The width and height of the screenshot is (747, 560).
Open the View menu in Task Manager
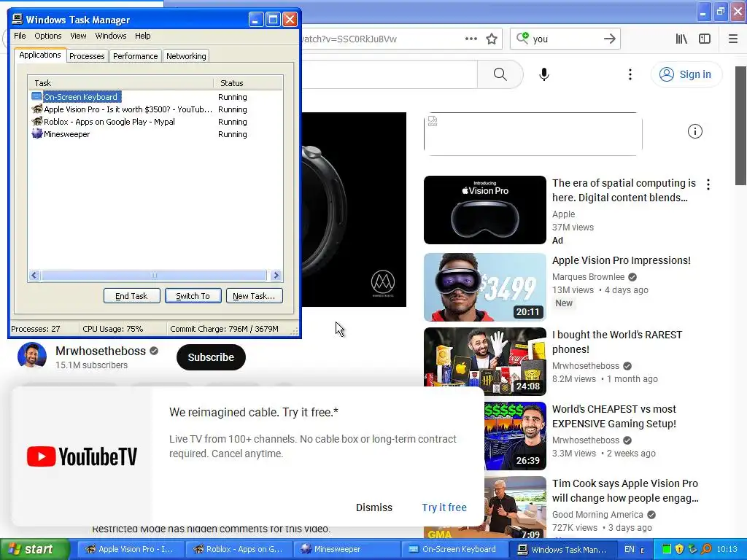point(78,36)
